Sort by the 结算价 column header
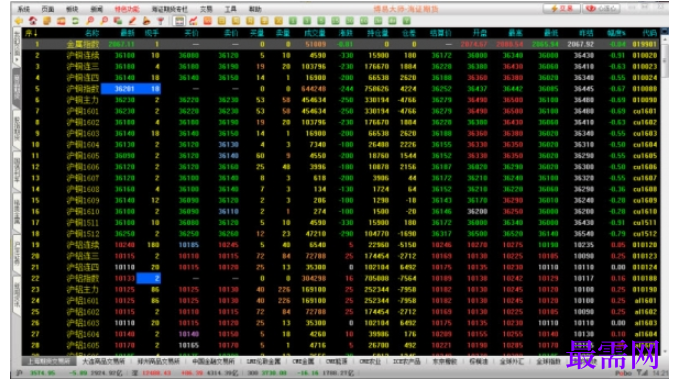This screenshot has width=678, height=386. [441, 33]
